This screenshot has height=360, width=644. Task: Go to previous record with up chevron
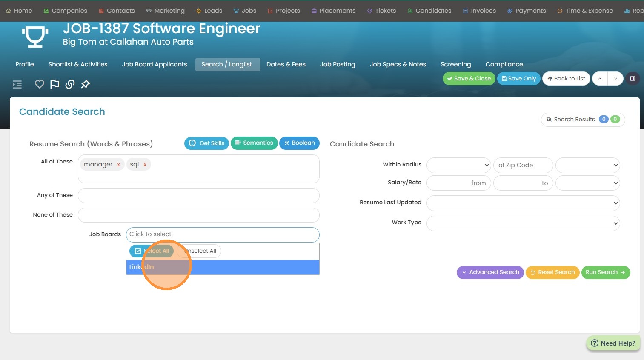coord(600,79)
